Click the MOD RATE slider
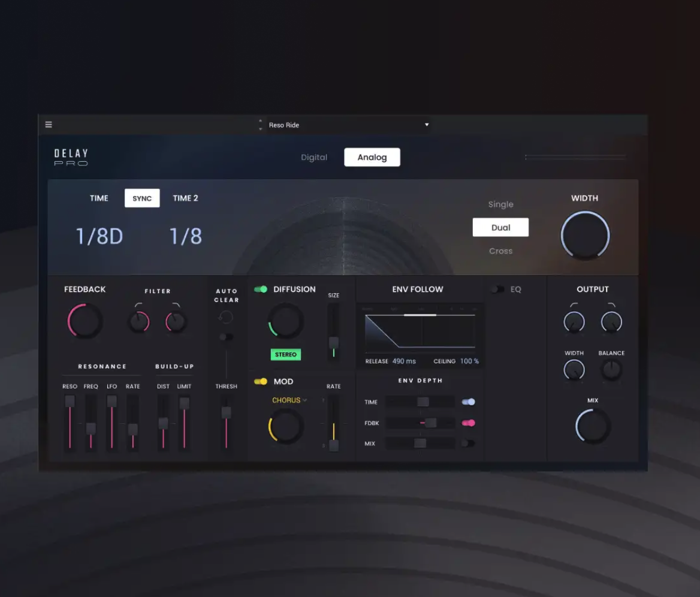The height and width of the screenshot is (597, 700). click(333, 423)
